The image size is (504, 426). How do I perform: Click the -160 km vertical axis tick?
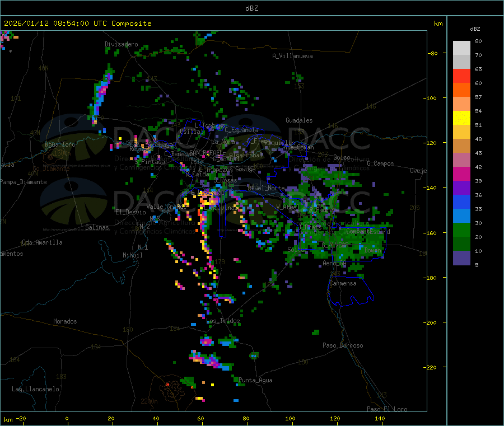431,233
